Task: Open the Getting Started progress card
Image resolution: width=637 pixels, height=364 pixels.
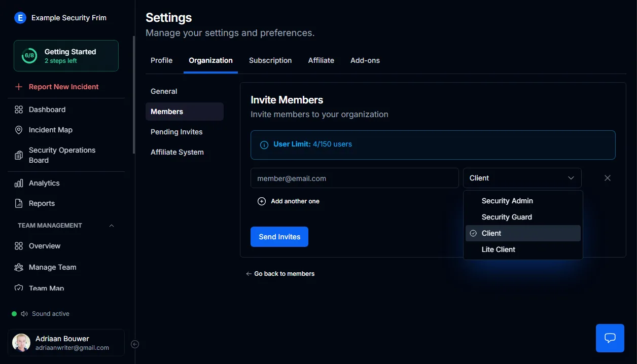Action: [x=66, y=56]
